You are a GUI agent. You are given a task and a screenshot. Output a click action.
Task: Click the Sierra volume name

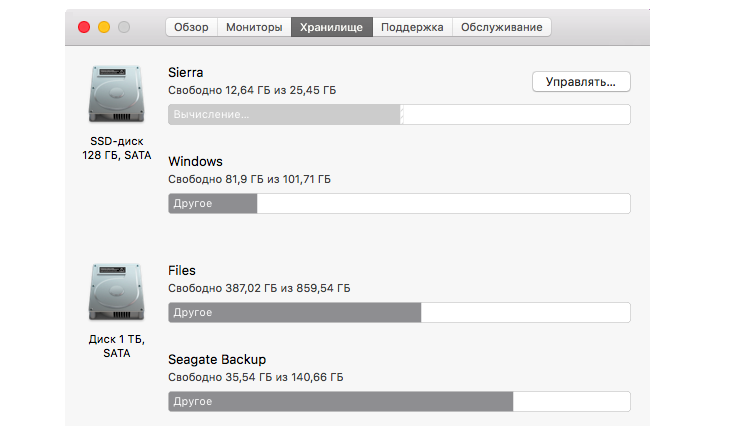coord(187,73)
